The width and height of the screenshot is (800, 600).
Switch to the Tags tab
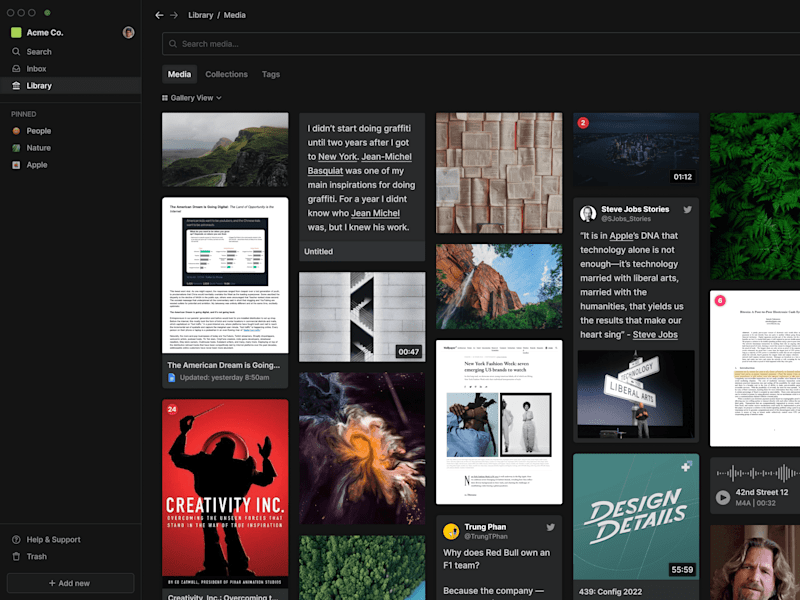pos(270,74)
